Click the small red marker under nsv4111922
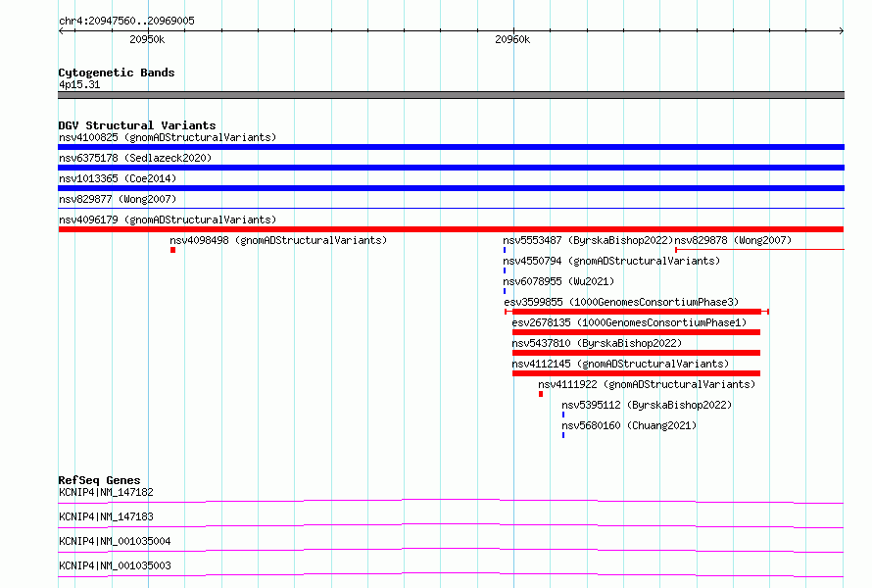 tap(541, 394)
